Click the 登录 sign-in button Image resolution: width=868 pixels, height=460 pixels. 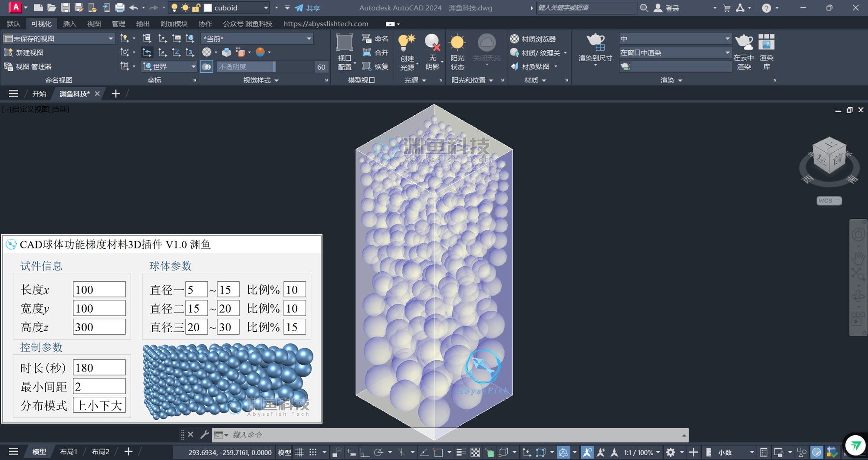(667, 8)
